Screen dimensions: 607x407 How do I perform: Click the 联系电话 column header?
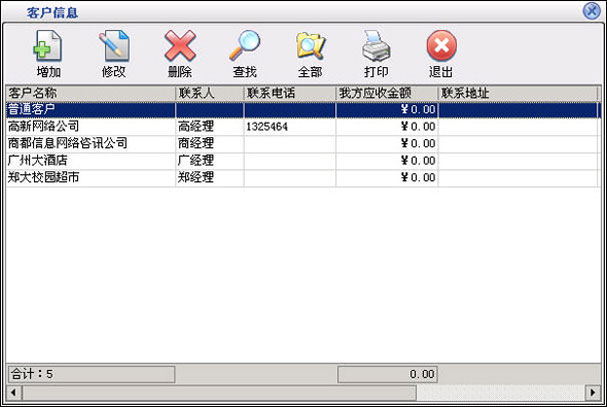point(289,93)
